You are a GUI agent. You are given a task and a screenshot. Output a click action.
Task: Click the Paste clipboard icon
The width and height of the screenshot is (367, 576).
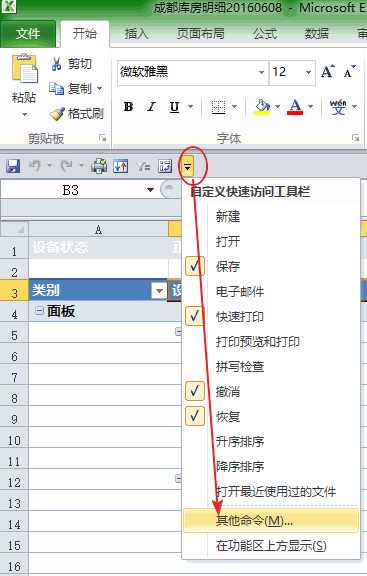point(24,69)
